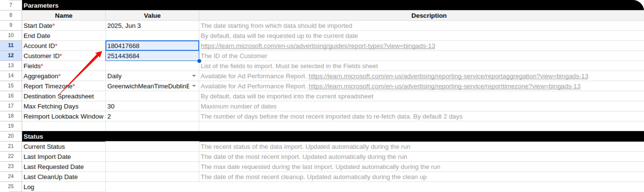Select the Log label cell

pos(64,187)
